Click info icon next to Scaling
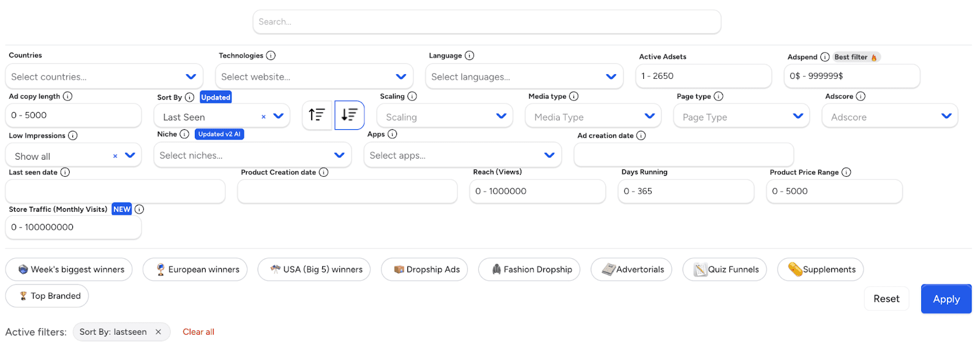The height and width of the screenshot is (350, 980). click(412, 97)
